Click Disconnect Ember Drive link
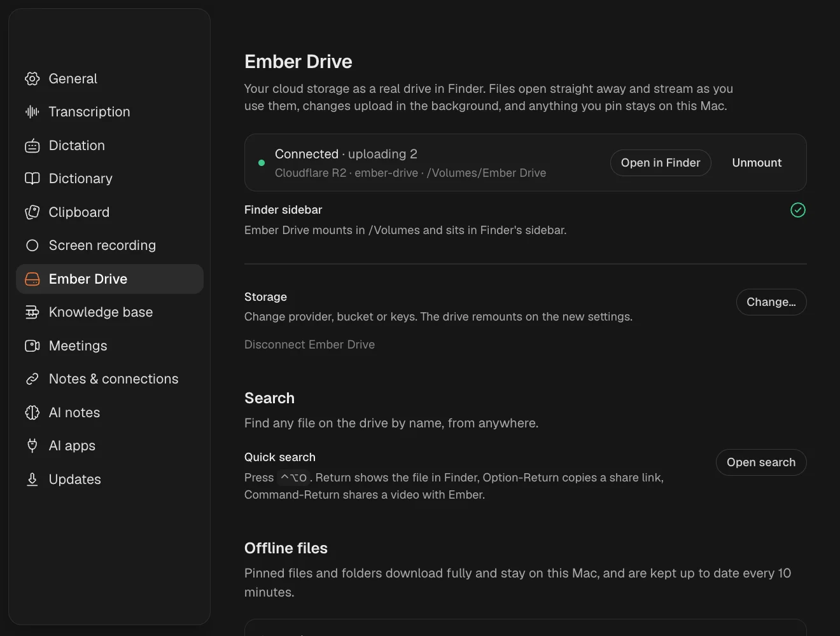Viewport: 840px width, 636px height. (309, 345)
